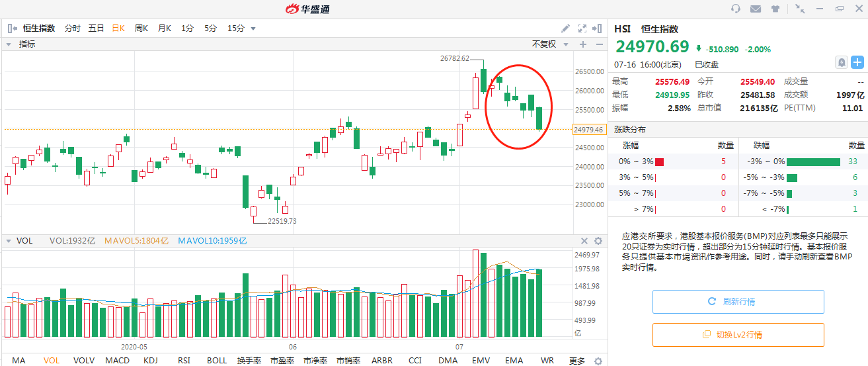
Task: Click the drawing pencil tool icon
Action: (x=566, y=28)
